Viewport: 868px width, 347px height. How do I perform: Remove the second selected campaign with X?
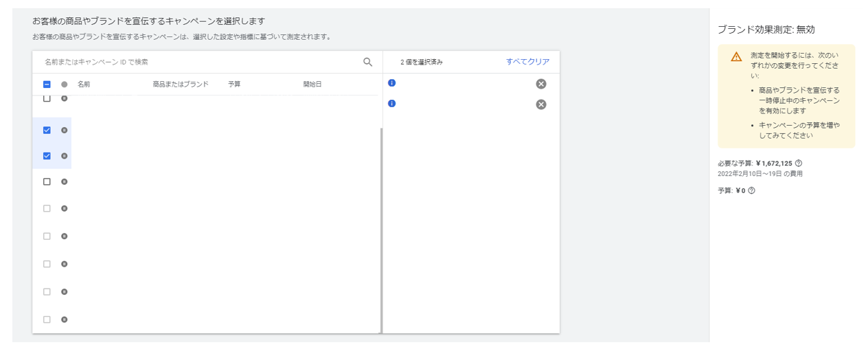(541, 104)
